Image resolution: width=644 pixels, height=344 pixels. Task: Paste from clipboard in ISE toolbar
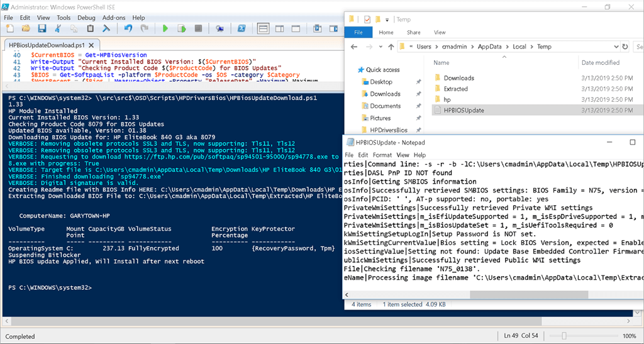[x=90, y=28]
